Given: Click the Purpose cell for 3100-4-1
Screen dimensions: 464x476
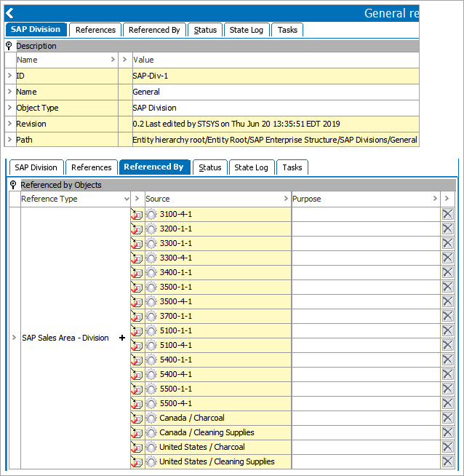Looking at the screenshot, I should point(366,214).
